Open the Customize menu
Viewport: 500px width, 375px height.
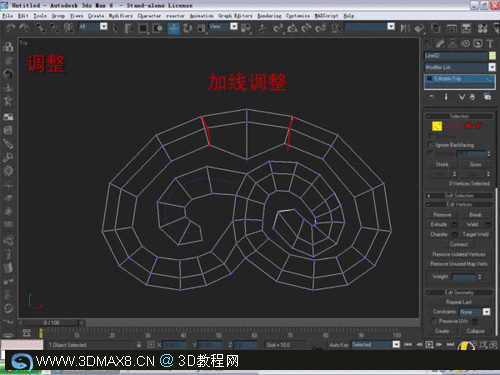pos(298,16)
